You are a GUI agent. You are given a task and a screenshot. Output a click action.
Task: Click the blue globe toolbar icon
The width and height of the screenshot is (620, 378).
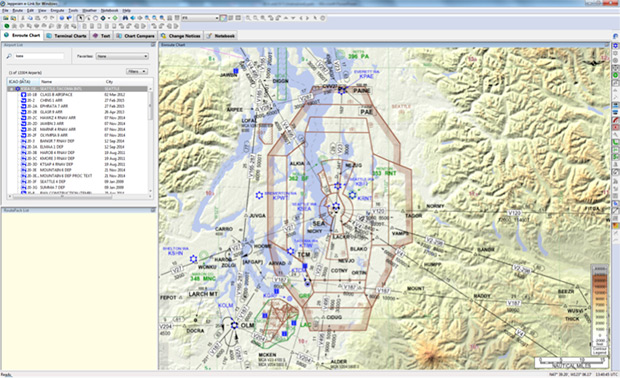(x=62, y=18)
